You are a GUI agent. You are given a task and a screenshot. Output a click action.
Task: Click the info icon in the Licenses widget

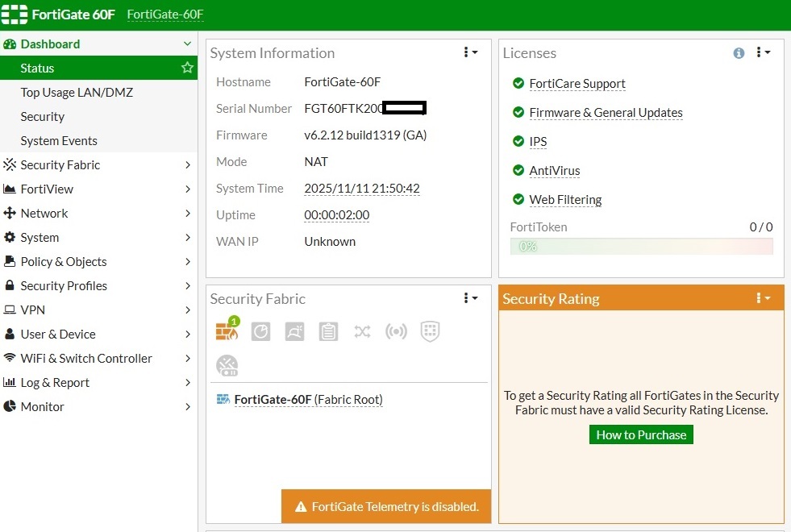click(x=739, y=53)
